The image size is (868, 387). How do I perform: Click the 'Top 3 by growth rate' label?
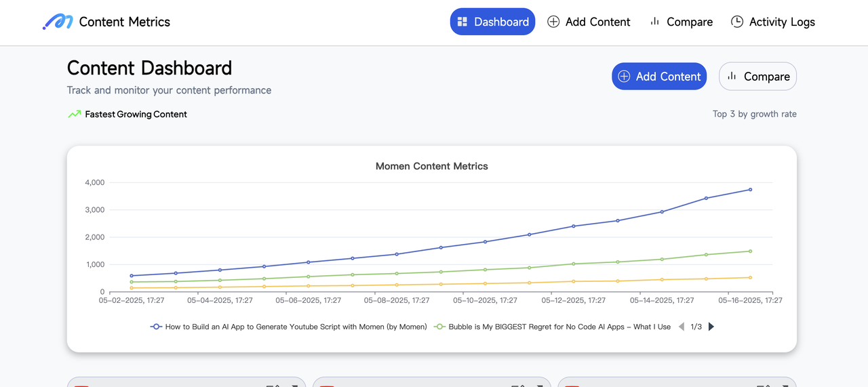pos(755,114)
